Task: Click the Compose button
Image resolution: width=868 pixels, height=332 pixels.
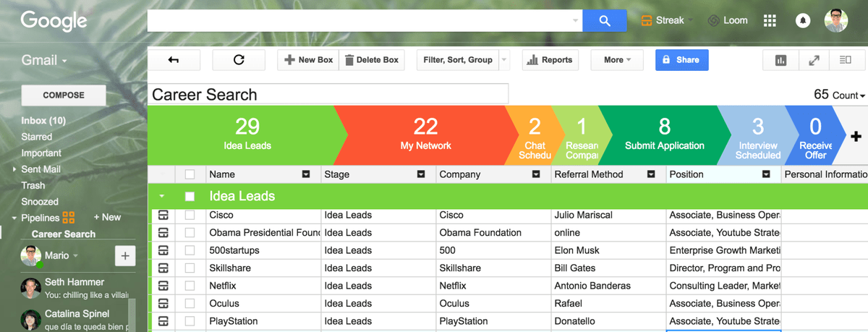Action: coord(64,95)
